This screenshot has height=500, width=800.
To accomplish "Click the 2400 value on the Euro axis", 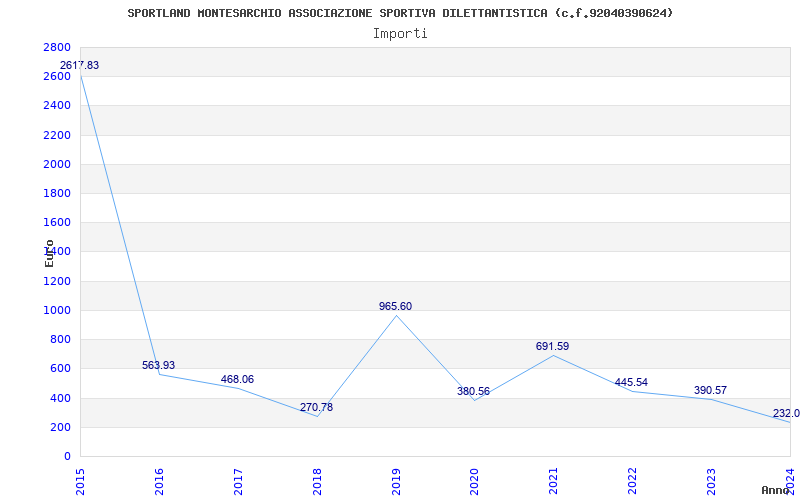I will 57,106.
